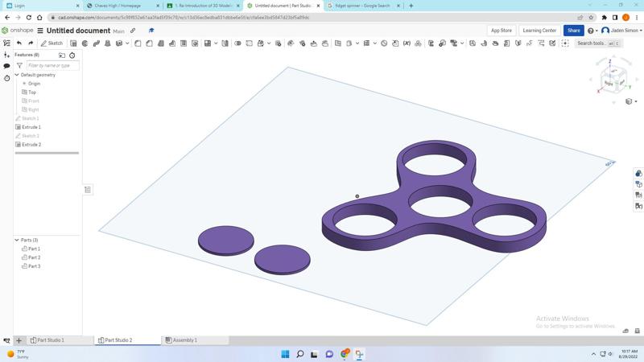Select the Fillet tool
Image resolution: width=644 pixels, height=362 pixels.
tap(138, 43)
